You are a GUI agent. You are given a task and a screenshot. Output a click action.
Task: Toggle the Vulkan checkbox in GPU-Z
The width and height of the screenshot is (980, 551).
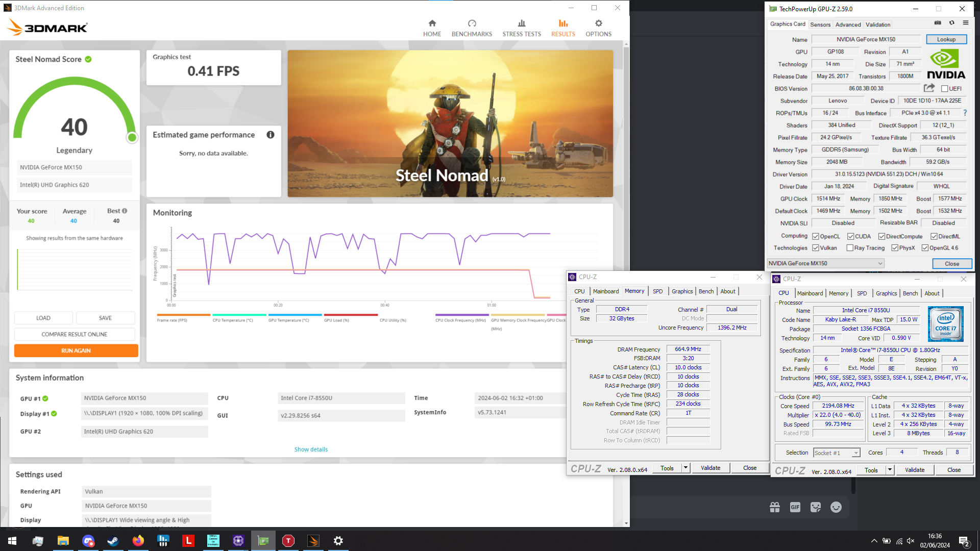coord(816,248)
